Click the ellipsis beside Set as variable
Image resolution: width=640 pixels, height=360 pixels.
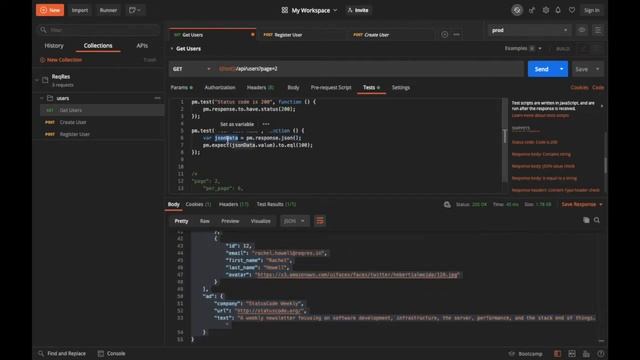tap(266, 124)
